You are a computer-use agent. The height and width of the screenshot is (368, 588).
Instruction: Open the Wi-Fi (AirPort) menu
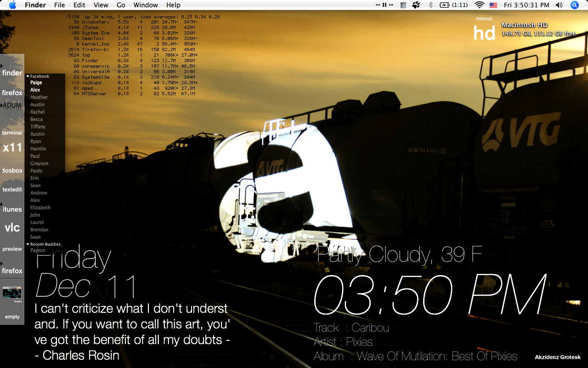click(480, 5)
